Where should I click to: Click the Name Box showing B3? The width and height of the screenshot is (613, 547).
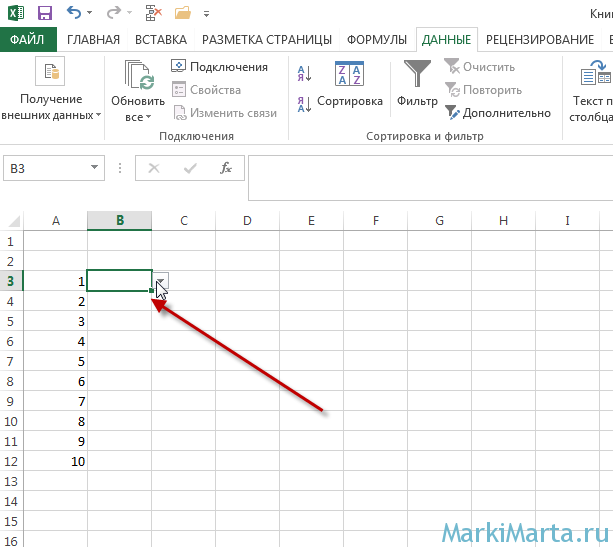coord(46,168)
